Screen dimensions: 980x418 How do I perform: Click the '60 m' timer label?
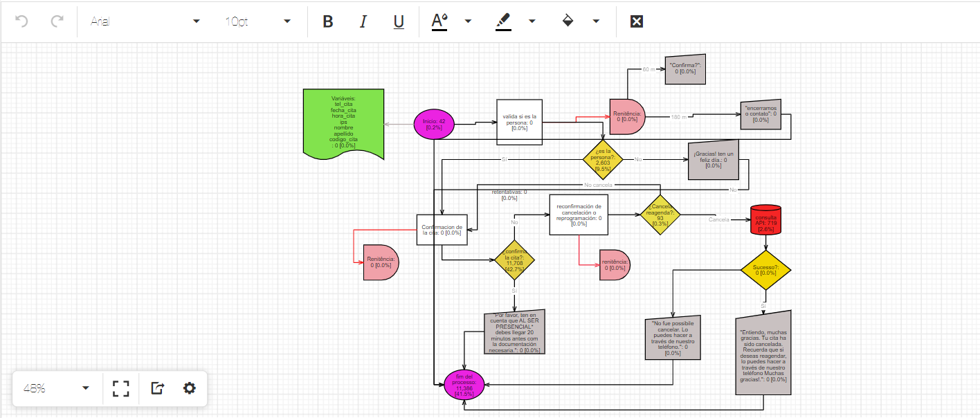coord(649,69)
